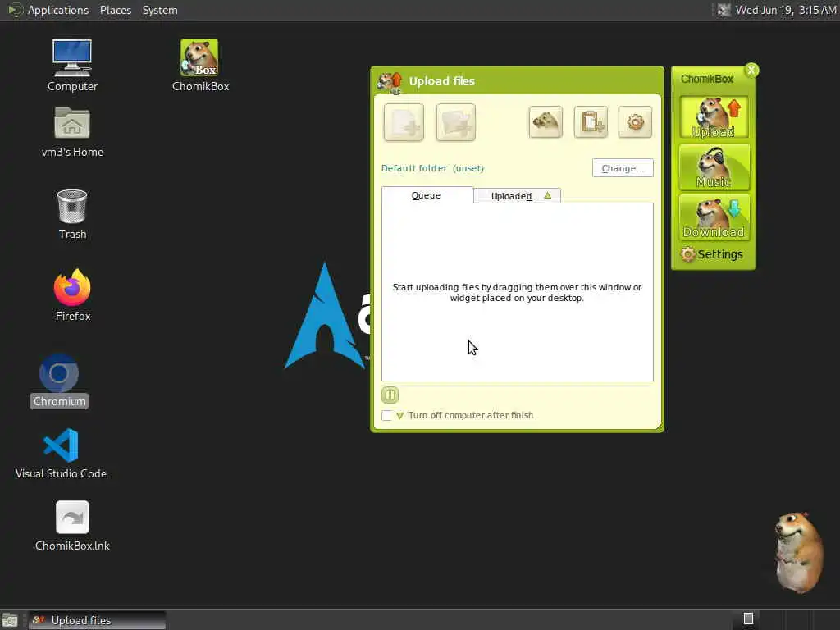This screenshot has height=630, width=840.
Task: Select the Chromium desktop icon
Action: coord(59,381)
